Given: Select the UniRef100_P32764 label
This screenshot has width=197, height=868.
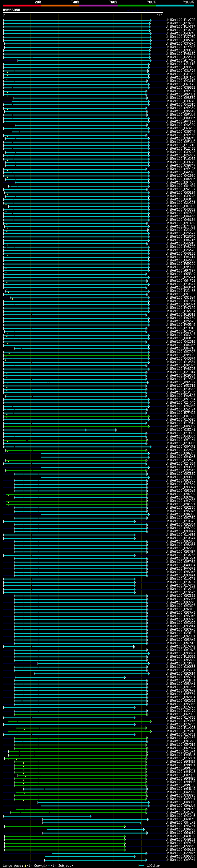Looking at the screenshot, I should click(180, 311).
